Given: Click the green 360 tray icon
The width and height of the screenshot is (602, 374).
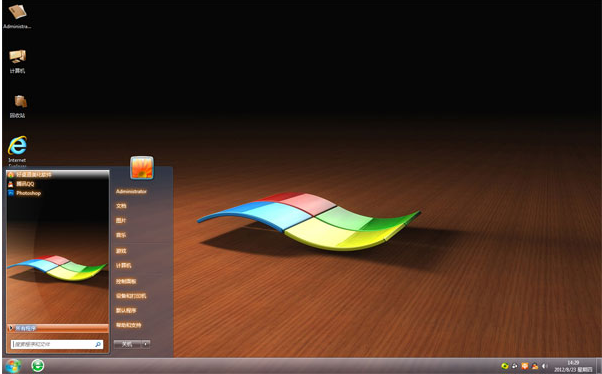Looking at the screenshot, I should pyautogui.click(x=505, y=366).
